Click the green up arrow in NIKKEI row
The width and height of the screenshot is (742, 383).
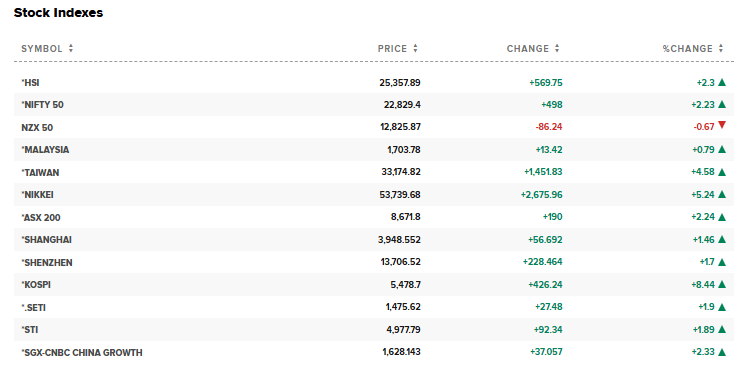[722, 195]
